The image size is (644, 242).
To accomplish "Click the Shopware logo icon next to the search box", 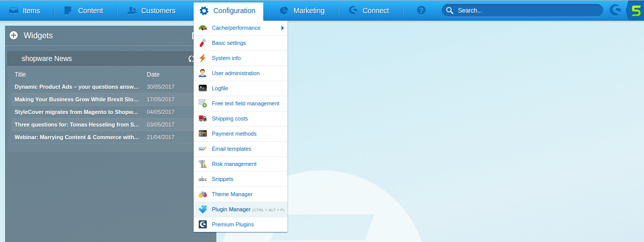I will [615, 10].
